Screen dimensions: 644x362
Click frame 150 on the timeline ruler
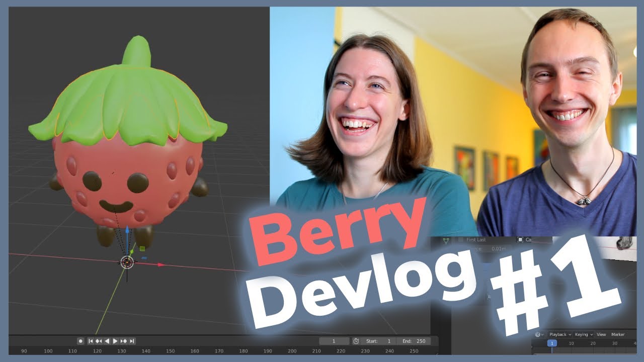coord(170,351)
